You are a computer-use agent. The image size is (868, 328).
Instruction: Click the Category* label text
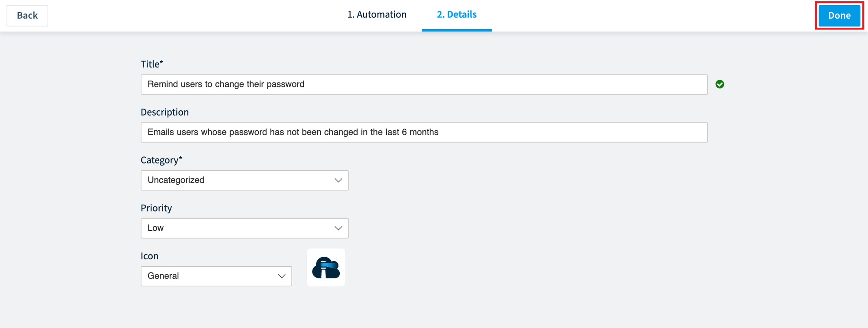(x=161, y=160)
